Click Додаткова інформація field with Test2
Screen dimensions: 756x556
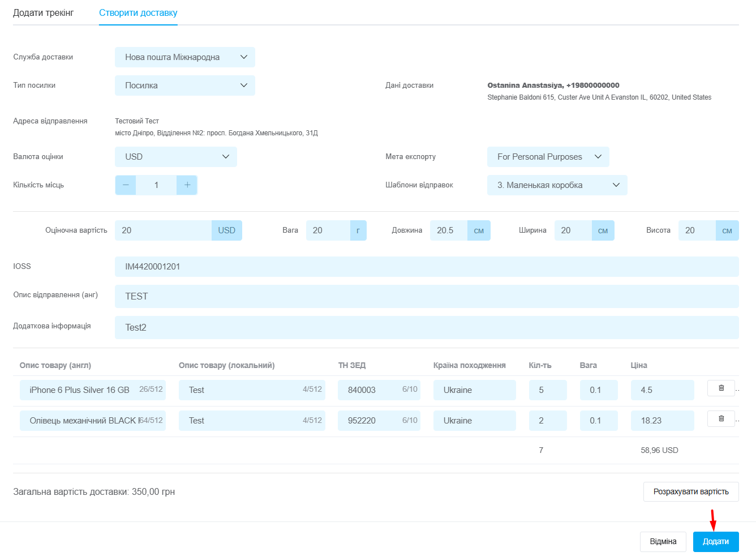[427, 327]
